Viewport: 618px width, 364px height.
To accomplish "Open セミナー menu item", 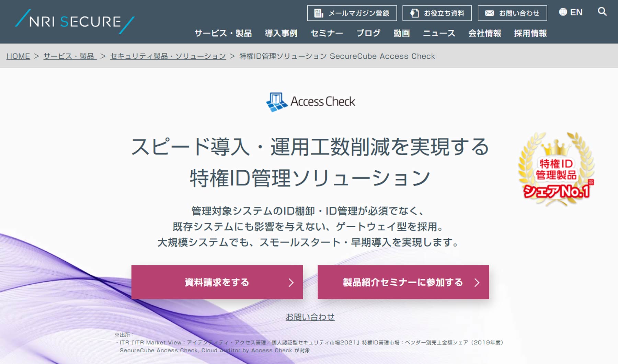I will 327,33.
